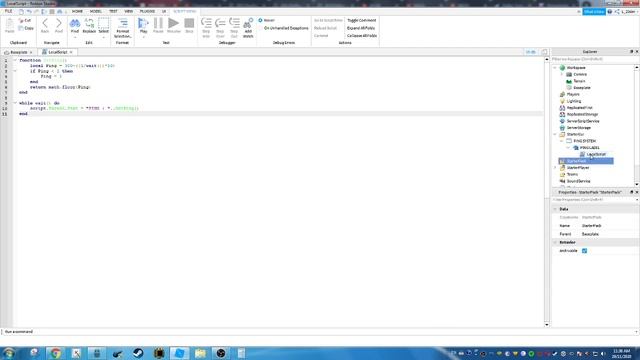Click the Copy button

tap(26, 28)
